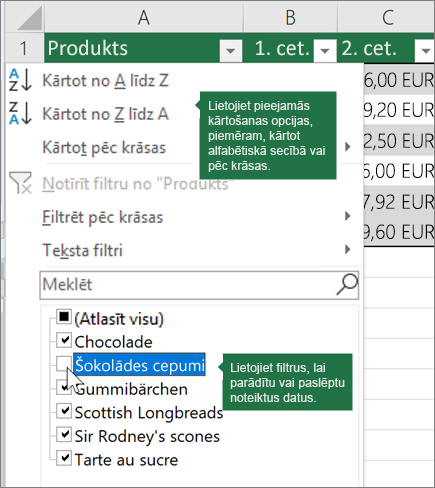Viewport: 435px width, 488px height.
Task: Select column C header
Action: click(387, 18)
